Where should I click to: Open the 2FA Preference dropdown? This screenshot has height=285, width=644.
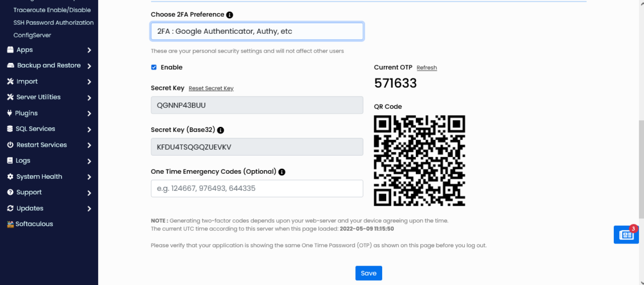[x=257, y=31]
